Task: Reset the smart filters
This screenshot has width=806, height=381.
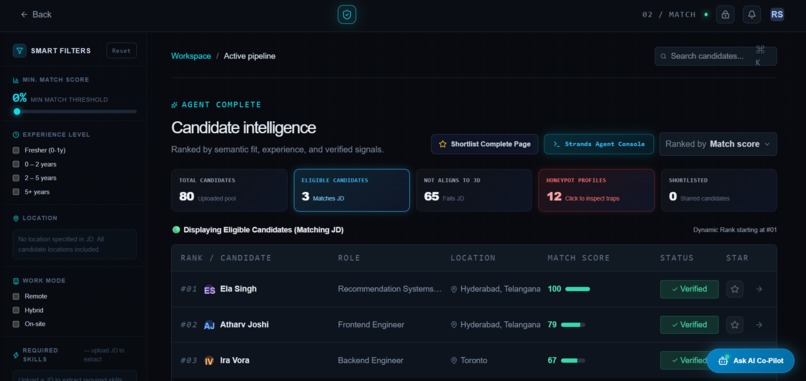Action: tap(121, 50)
